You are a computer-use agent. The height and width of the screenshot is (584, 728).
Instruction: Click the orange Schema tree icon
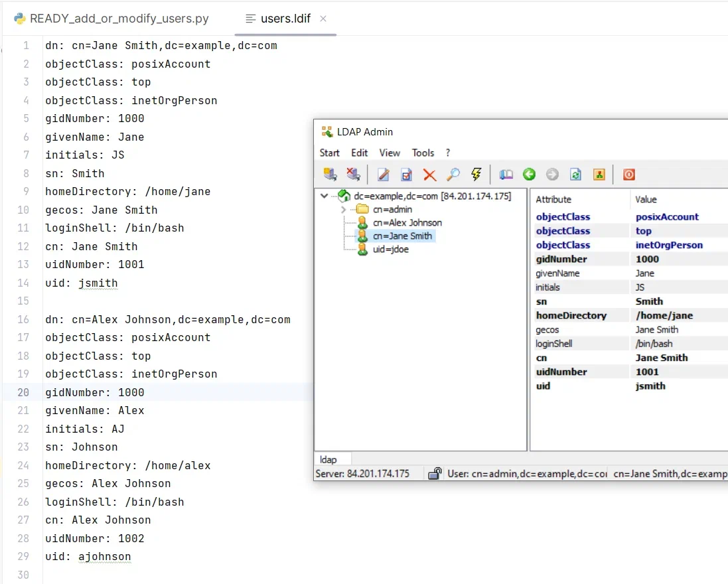(599, 175)
